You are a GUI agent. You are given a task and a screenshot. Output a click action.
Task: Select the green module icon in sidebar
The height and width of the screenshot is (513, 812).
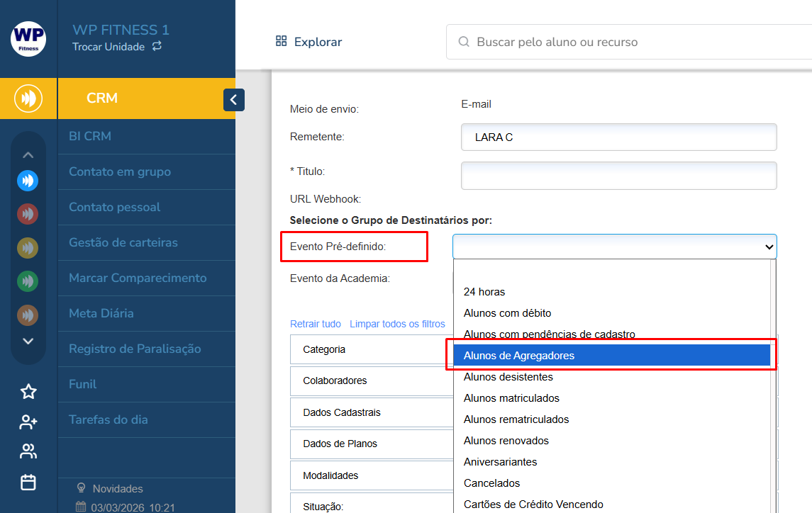click(x=28, y=281)
